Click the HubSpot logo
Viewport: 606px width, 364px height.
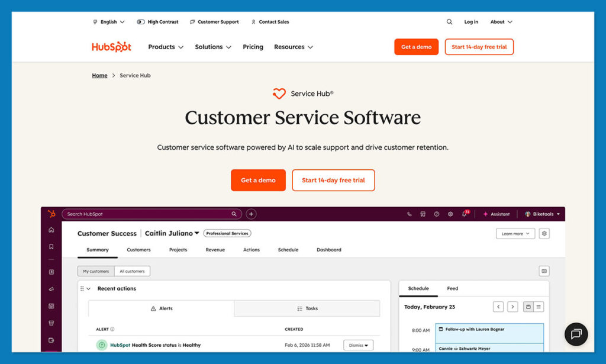point(111,47)
